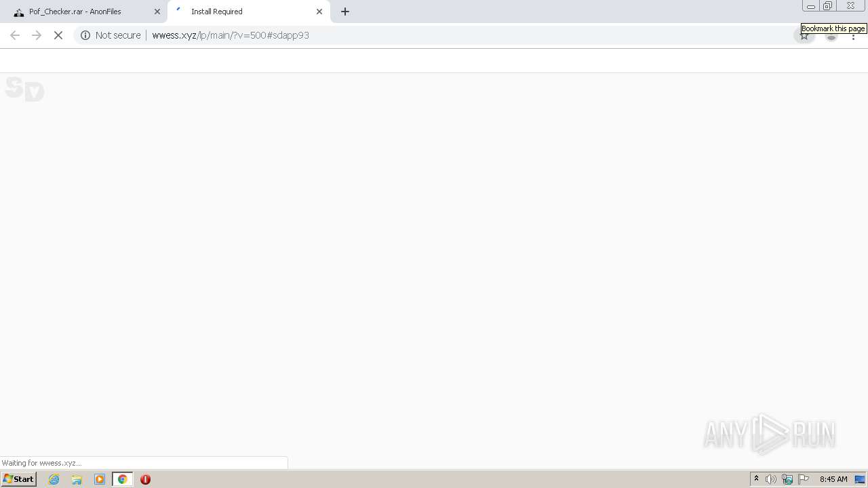Viewport: 868px width, 488px height.
Task: Launch Internet Explorer from the taskbar
Action: point(54,479)
